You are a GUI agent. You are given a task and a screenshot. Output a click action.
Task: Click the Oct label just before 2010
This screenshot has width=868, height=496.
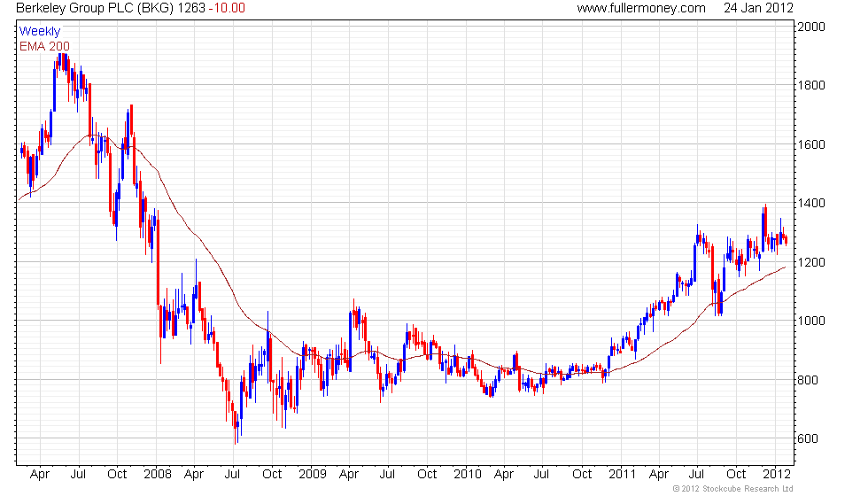pos(427,475)
